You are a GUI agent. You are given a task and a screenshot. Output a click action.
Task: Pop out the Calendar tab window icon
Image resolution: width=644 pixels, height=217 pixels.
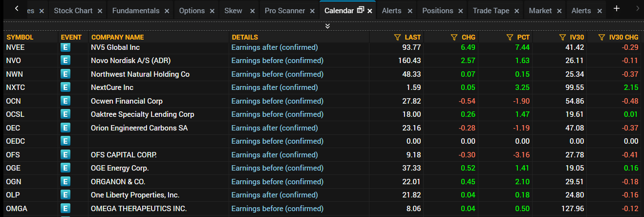click(x=361, y=10)
